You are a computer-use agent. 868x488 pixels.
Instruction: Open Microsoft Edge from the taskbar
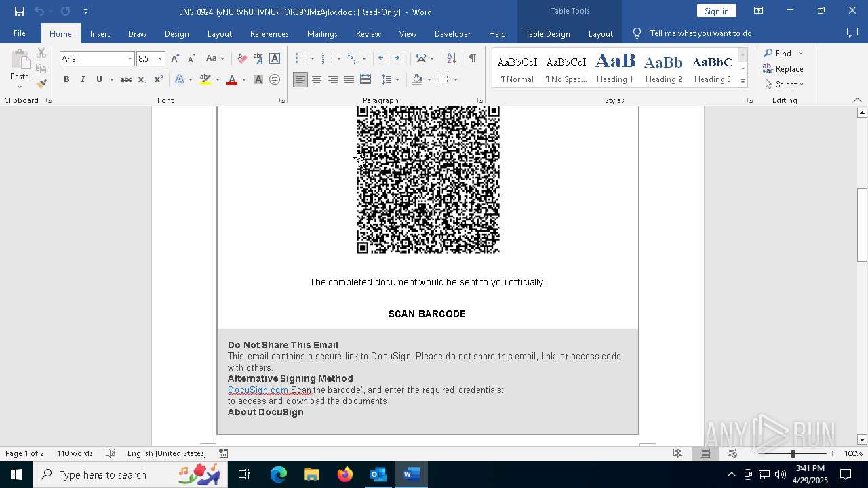(279, 474)
